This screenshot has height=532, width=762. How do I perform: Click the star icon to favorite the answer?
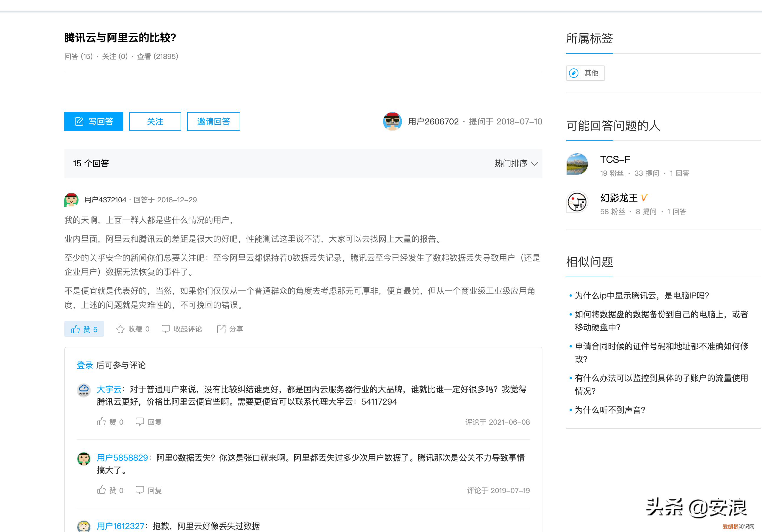[x=120, y=329]
